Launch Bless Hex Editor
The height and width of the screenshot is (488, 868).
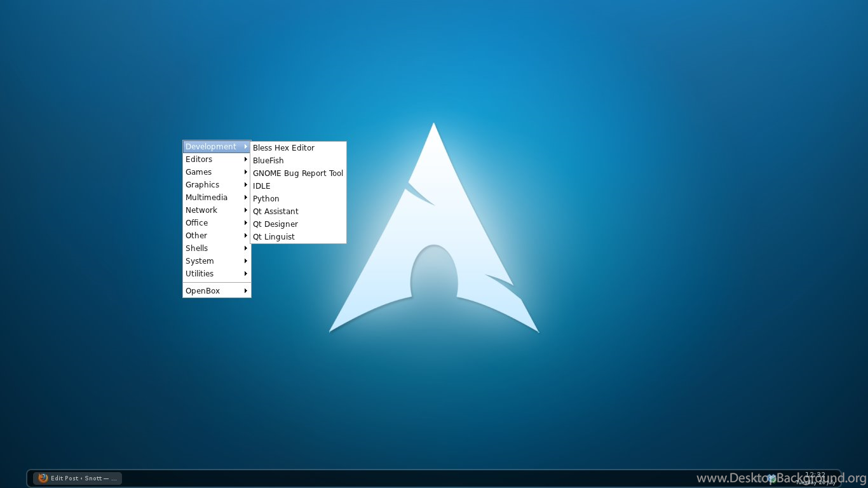coord(283,148)
